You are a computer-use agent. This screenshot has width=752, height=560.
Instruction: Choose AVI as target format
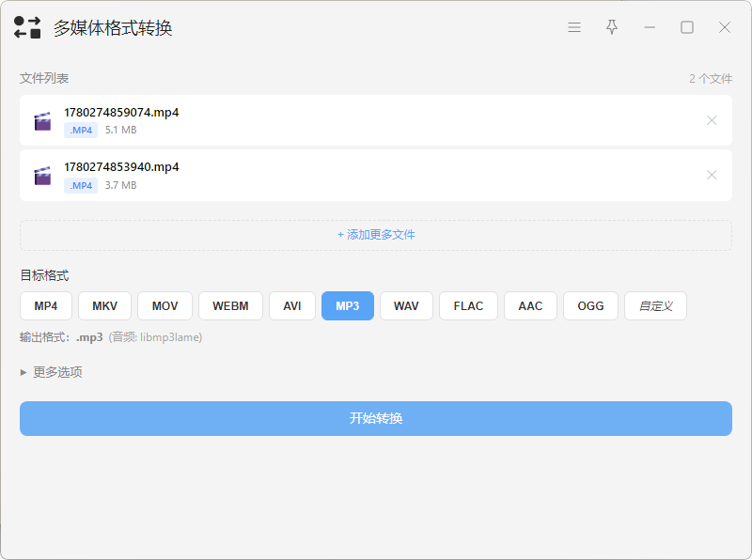click(292, 306)
